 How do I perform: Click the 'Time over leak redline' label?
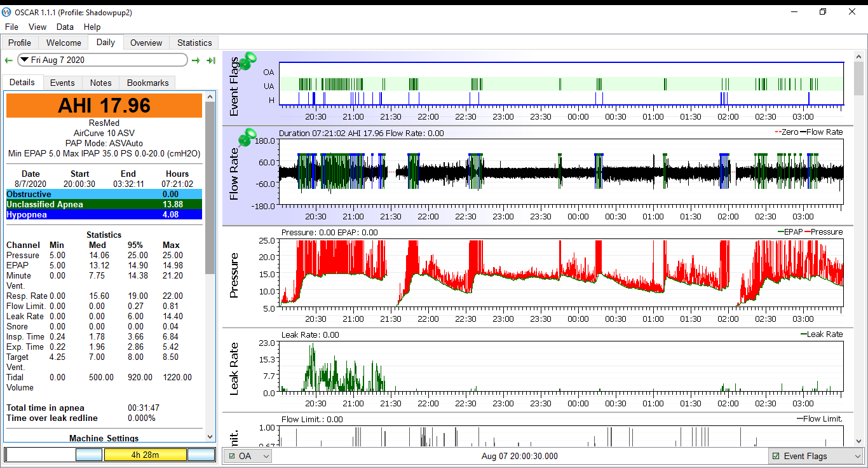pyautogui.click(x=52, y=418)
